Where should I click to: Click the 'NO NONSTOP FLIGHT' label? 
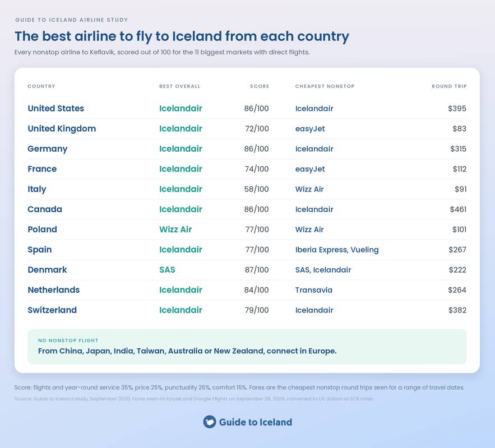click(68, 340)
